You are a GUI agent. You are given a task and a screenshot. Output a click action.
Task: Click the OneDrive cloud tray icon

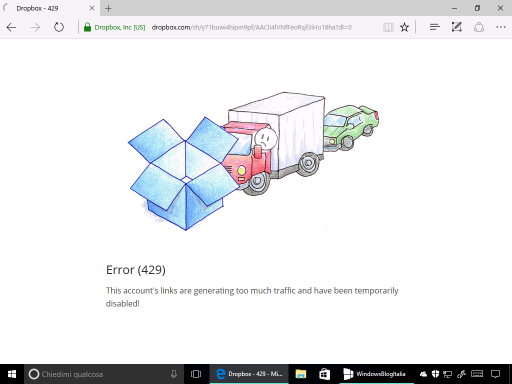[x=423, y=374]
